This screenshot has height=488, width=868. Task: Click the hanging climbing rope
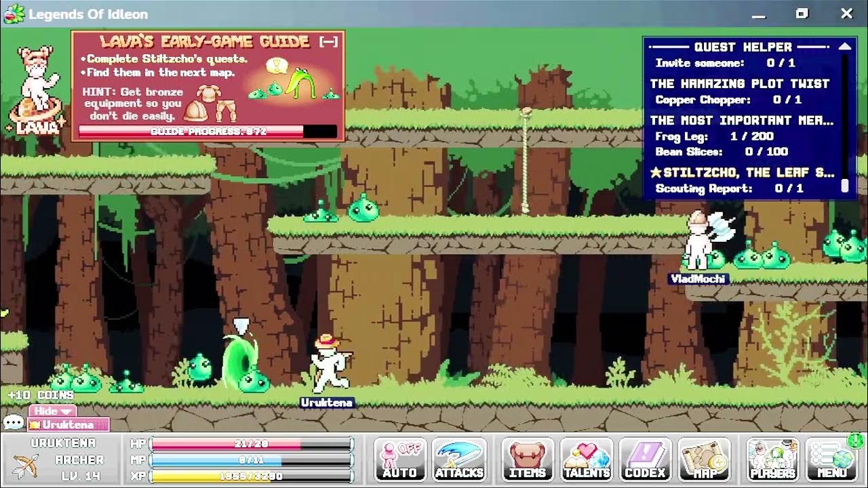525,160
